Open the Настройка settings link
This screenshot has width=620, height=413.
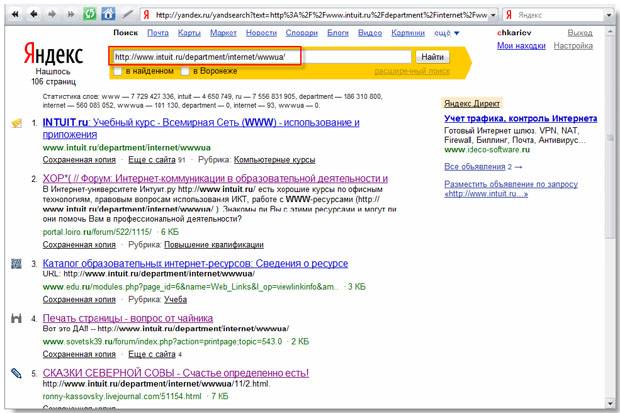click(573, 45)
